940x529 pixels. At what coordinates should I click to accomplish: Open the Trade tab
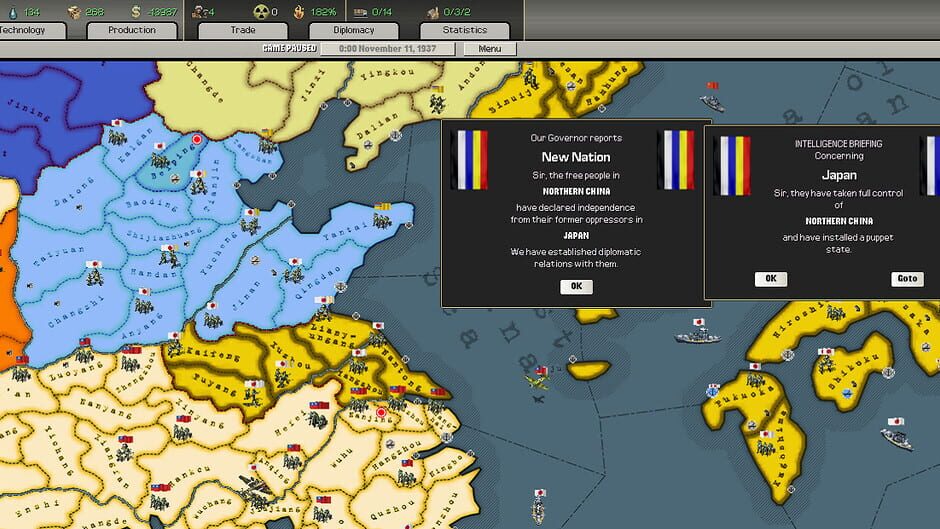(x=243, y=30)
